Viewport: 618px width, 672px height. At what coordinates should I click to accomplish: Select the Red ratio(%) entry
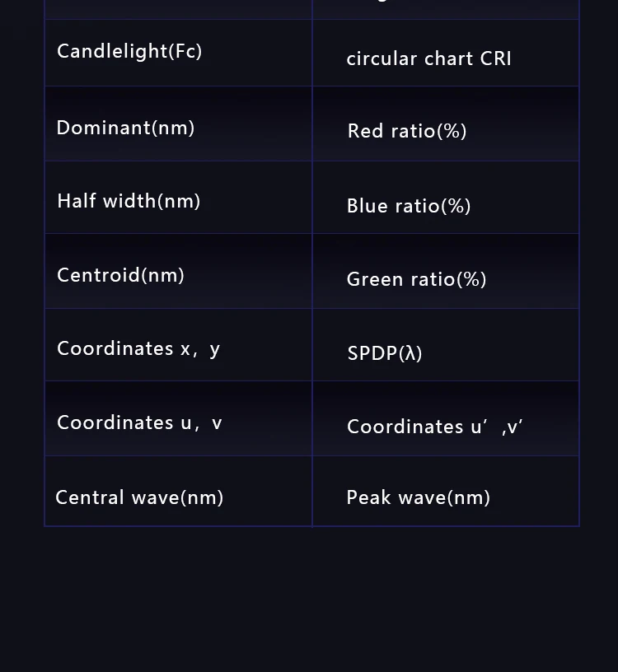(407, 131)
